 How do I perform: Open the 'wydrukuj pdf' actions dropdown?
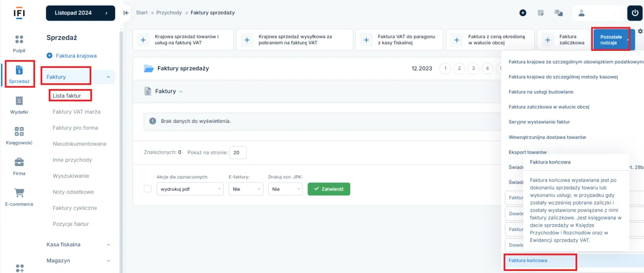tap(190, 189)
